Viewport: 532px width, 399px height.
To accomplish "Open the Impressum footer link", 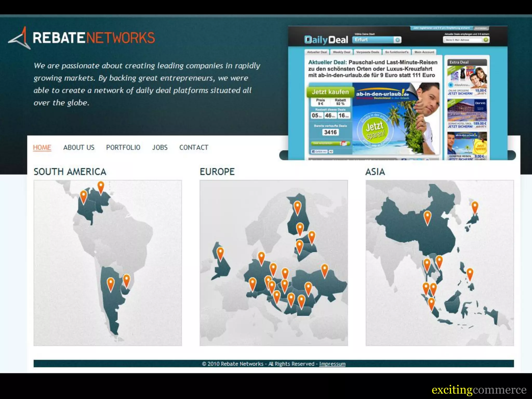I will [332, 364].
